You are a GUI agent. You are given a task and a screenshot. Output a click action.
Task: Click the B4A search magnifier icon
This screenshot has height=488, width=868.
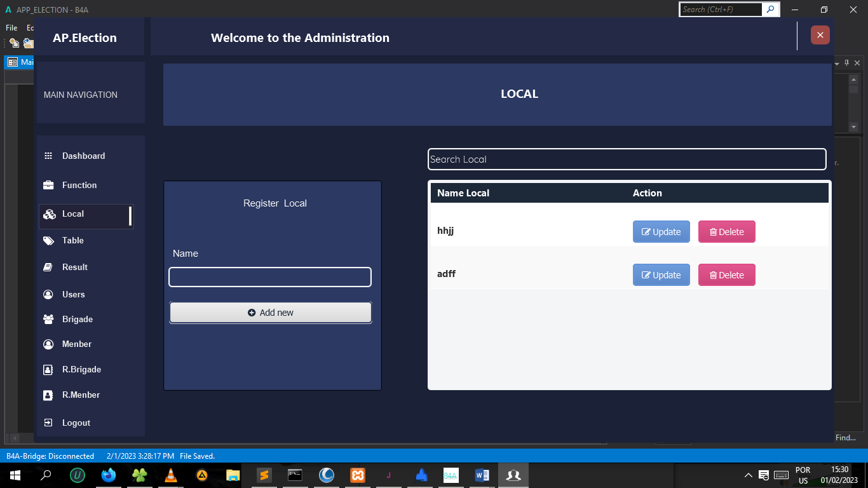[770, 10]
